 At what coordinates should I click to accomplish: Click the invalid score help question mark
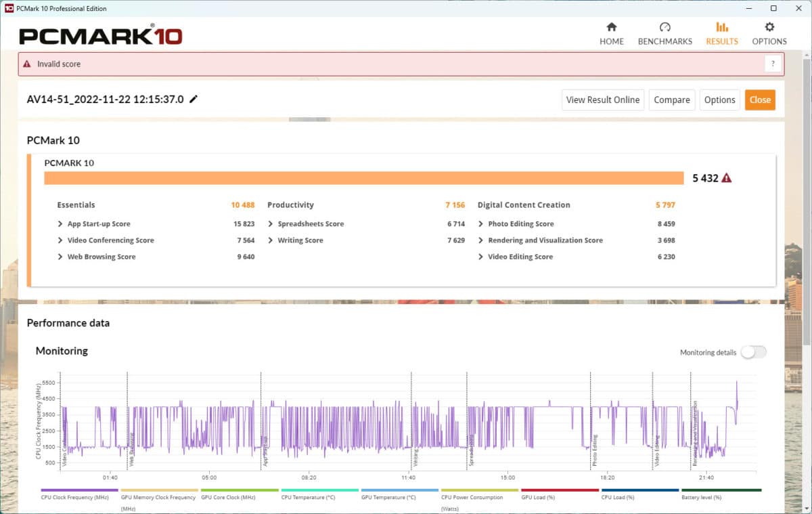tap(773, 64)
